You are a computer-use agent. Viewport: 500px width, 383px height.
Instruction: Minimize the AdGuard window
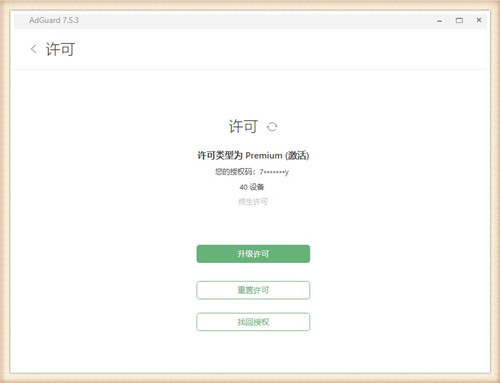point(440,21)
